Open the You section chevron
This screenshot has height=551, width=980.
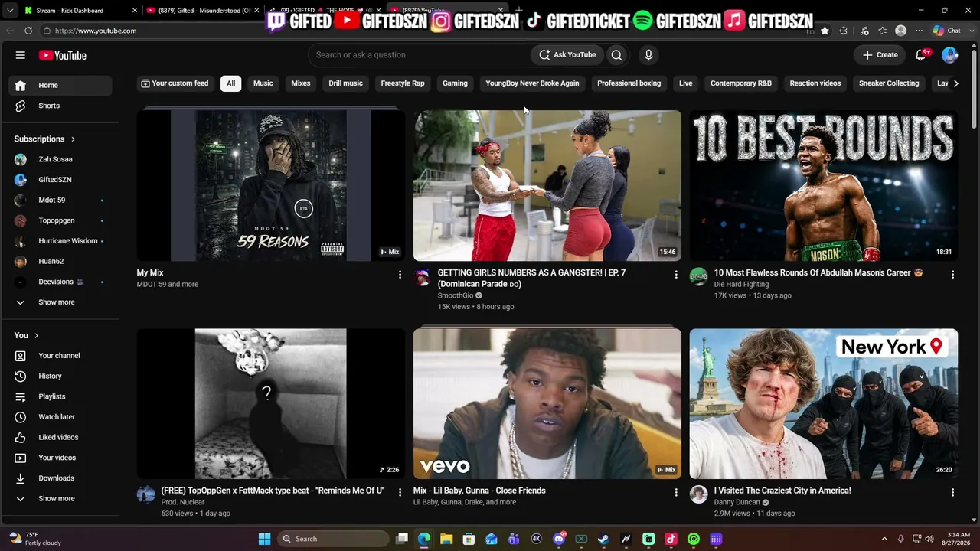[x=36, y=335]
